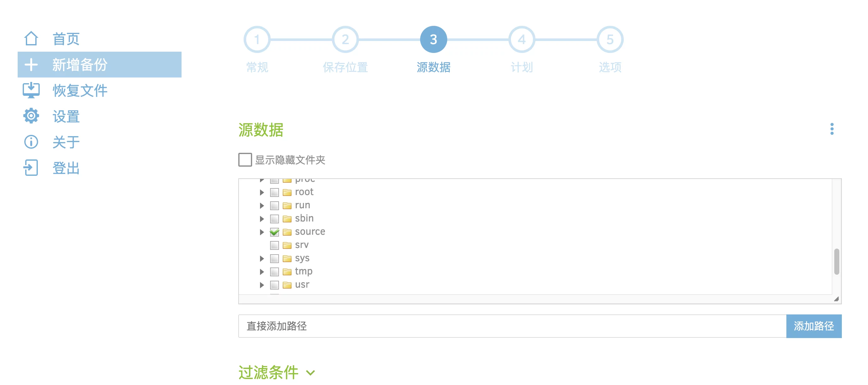
Task: Expand the source folder tree node
Action: (x=262, y=232)
